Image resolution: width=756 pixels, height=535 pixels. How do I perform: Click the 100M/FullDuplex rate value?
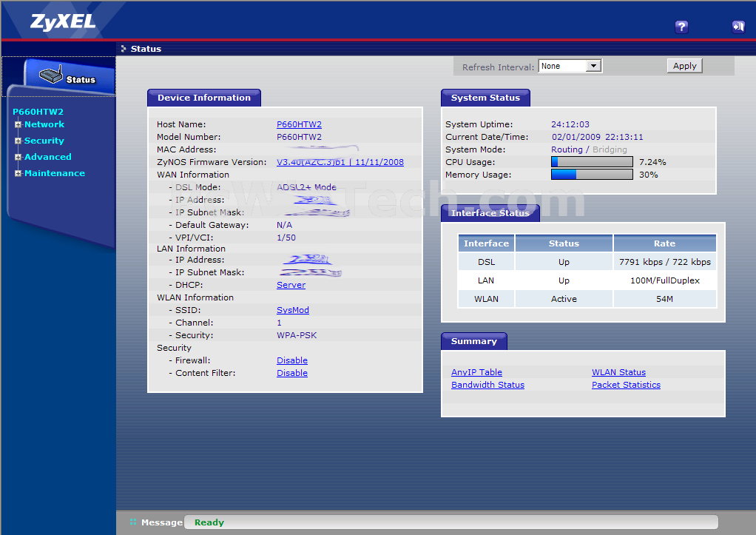click(664, 280)
